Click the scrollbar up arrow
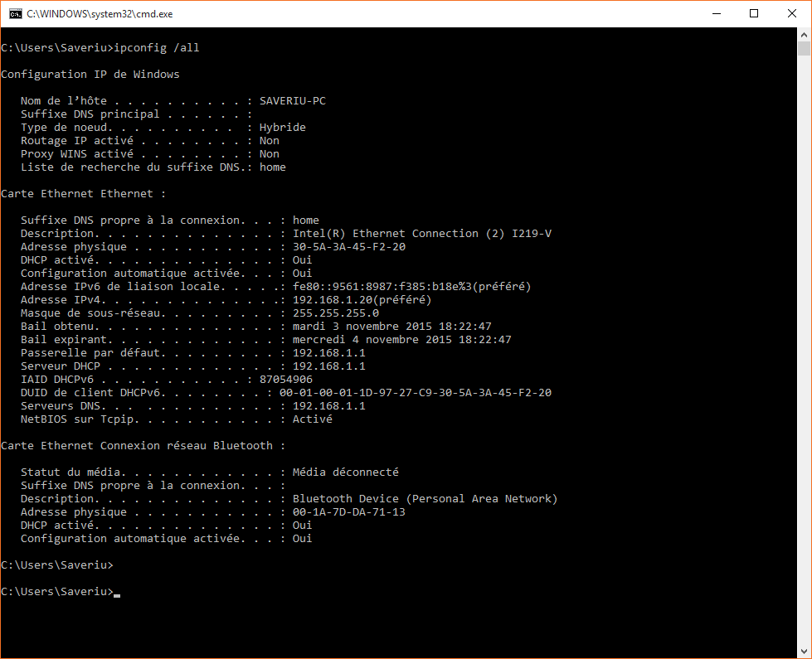The height and width of the screenshot is (659, 812). click(804, 33)
